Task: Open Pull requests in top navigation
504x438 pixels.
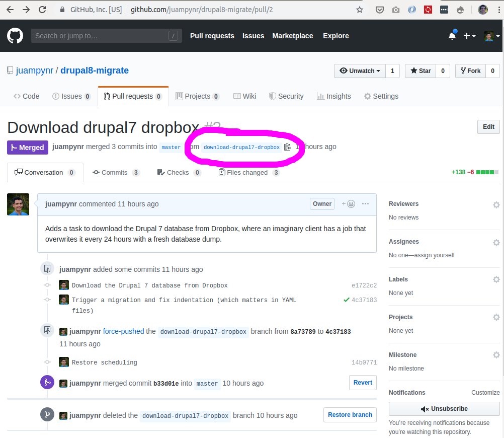Action: tap(212, 36)
